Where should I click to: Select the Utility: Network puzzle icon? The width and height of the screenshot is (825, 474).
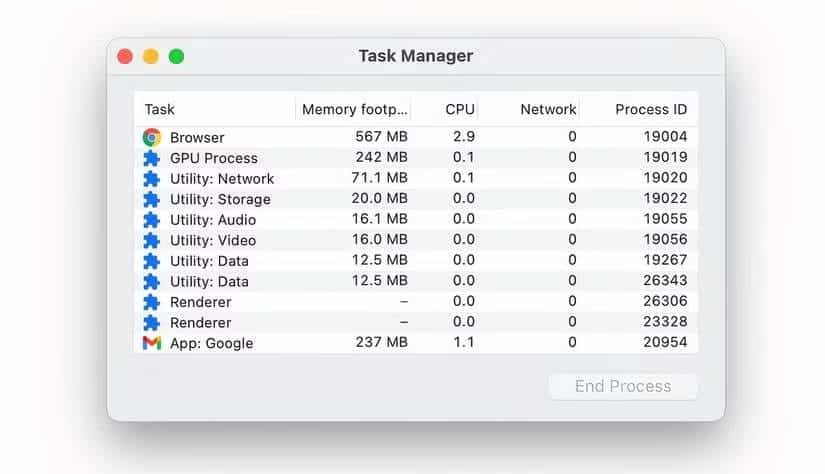pos(152,179)
